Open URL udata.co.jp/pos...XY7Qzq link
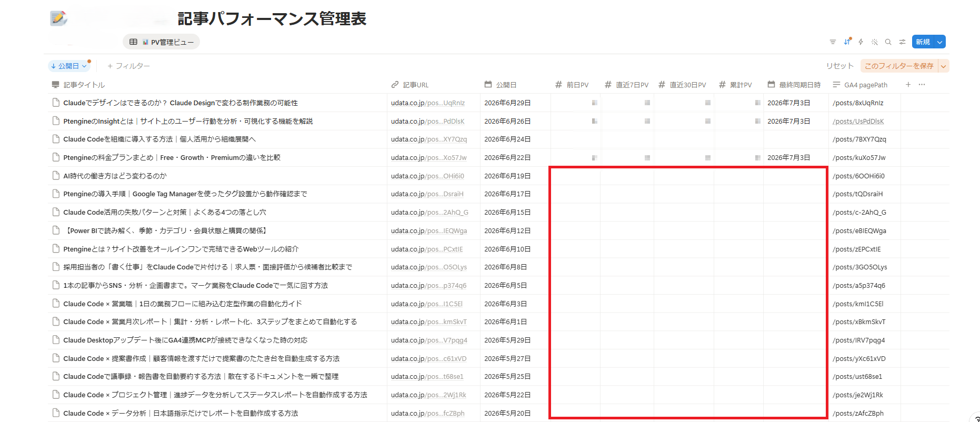 (x=429, y=139)
